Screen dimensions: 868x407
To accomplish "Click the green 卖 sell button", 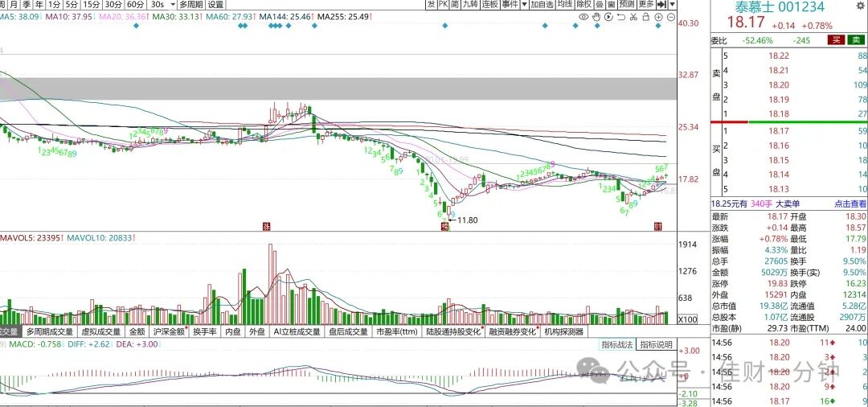I will click(x=856, y=40).
